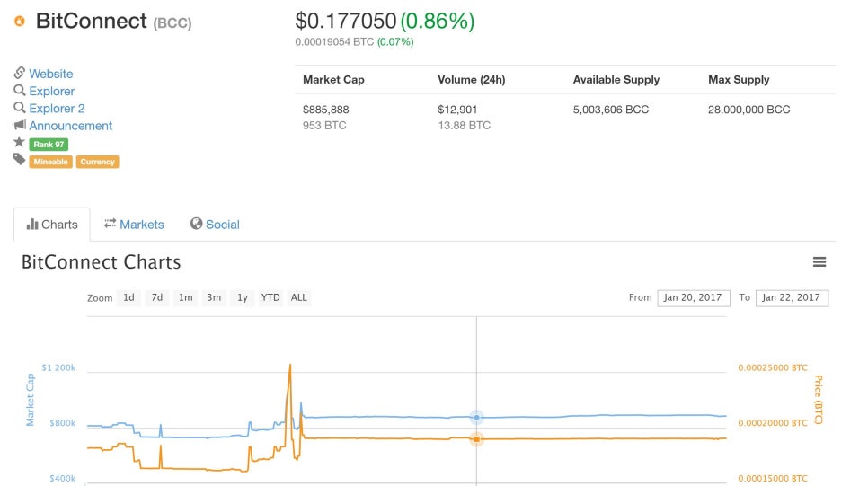Set chart zoom to 7d

[157, 298]
